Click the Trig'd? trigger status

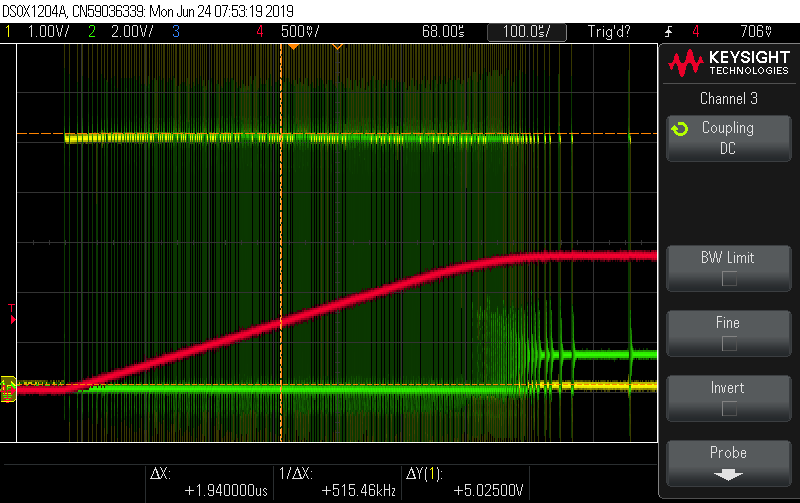click(x=609, y=32)
